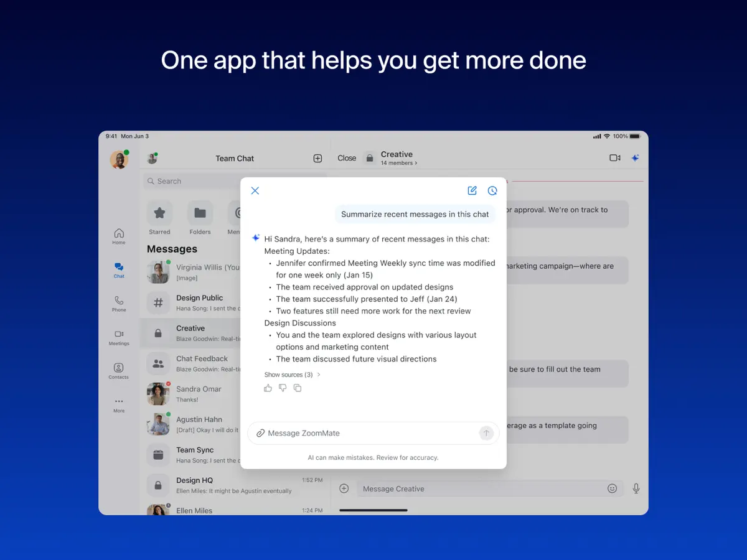Send the message to ZoomMate
The height and width of the screenshot is (560, 747).
coord(486,433)
